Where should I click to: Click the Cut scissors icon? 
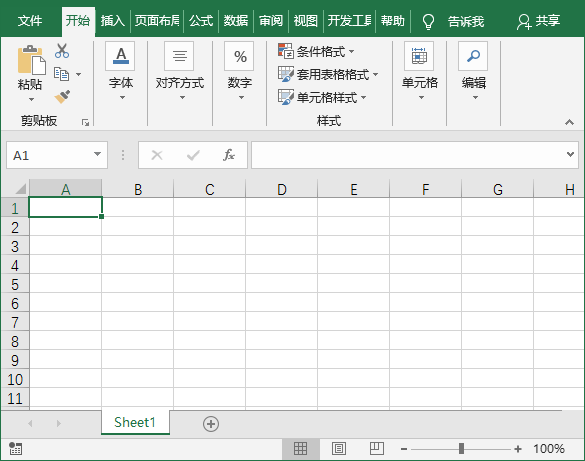click(62, 51)
